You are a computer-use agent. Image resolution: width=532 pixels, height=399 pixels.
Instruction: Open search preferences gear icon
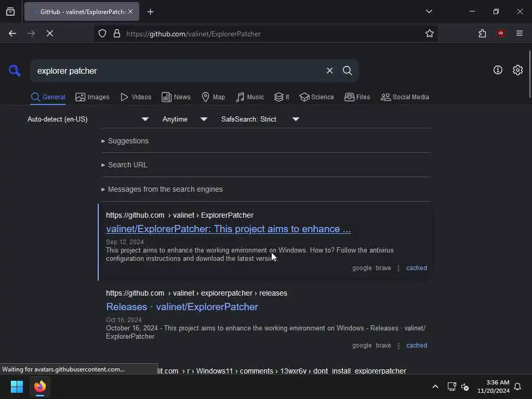[517, 70]
